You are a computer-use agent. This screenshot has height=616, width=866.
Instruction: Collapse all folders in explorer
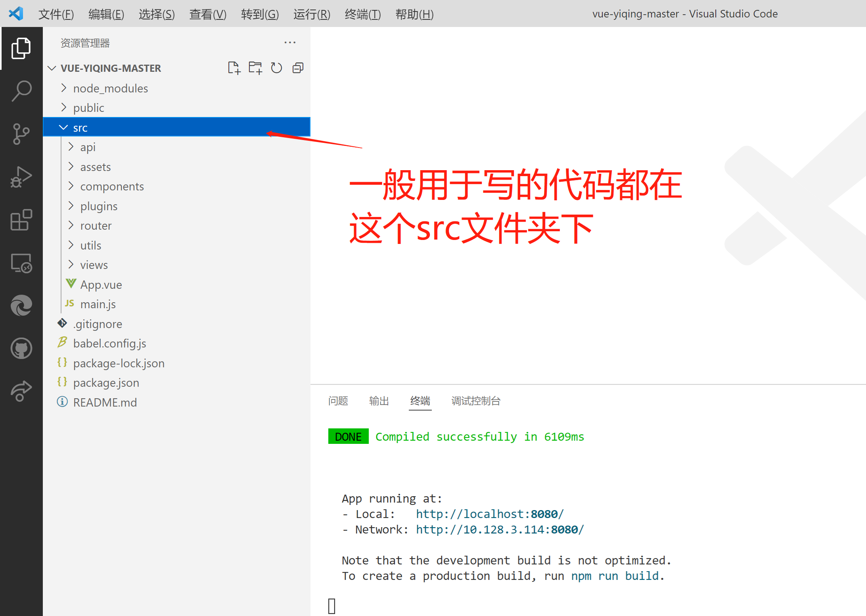point(298,68)
